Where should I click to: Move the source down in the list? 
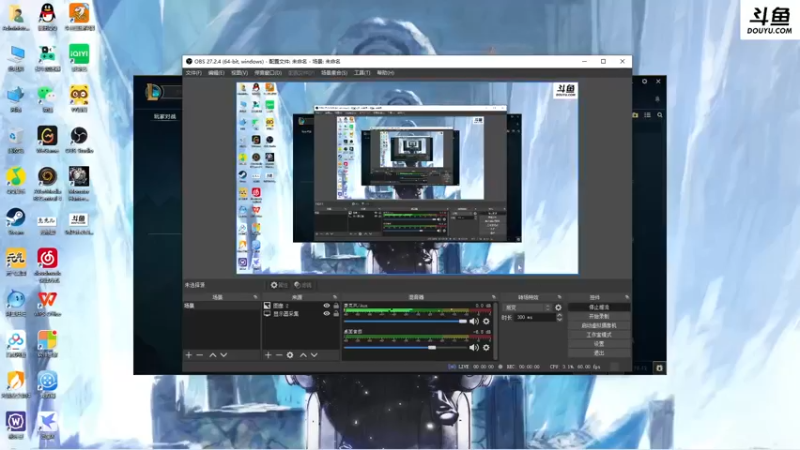[x=314, y=355]
